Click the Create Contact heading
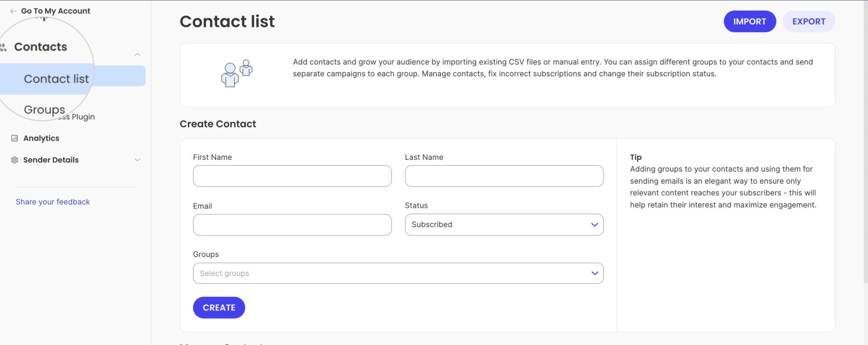This screenshot has height=345, width=868. coord(218,124)
